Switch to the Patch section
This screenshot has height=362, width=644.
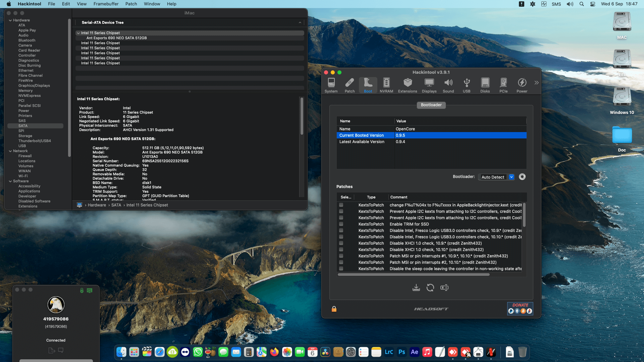(350, 85)
